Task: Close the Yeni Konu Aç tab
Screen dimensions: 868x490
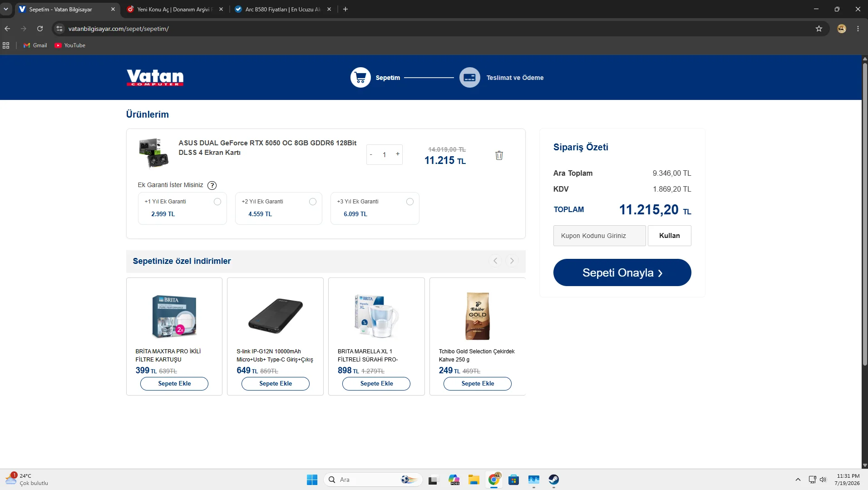Action: 221,9
